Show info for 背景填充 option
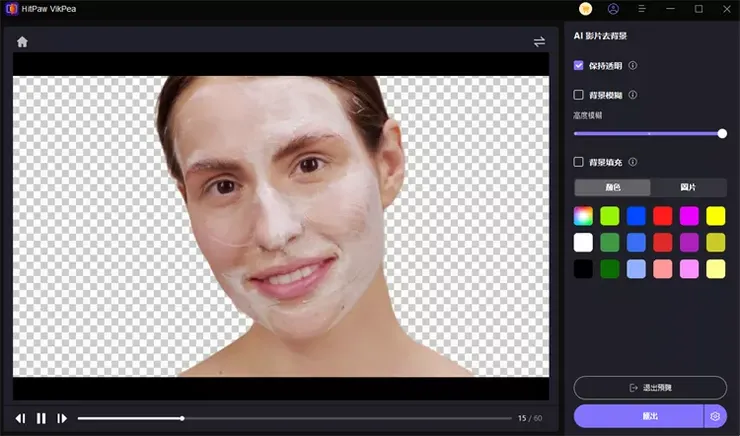 click(633, 162)
